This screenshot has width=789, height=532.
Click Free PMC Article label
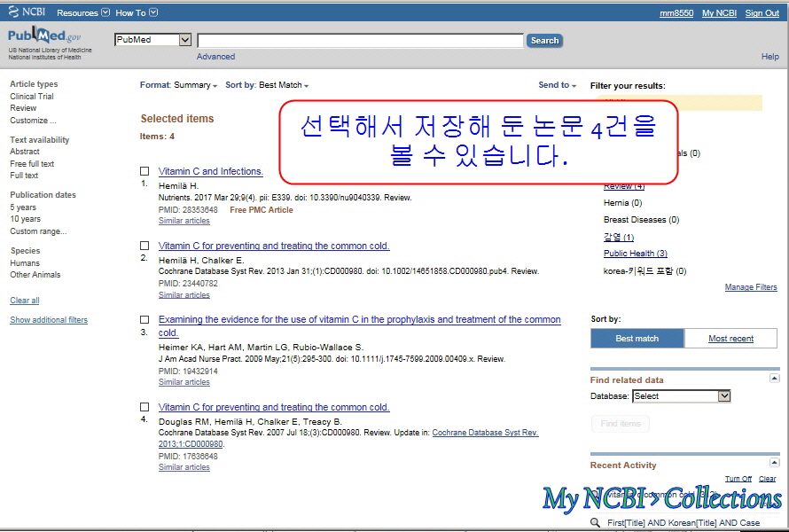(x=262, y=210)
